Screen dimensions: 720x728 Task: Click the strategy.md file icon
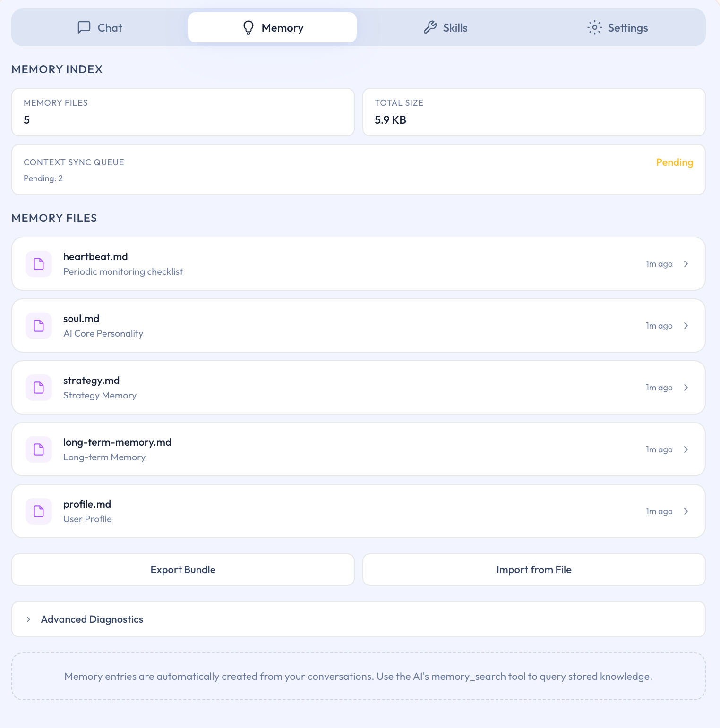pos(39,388)
